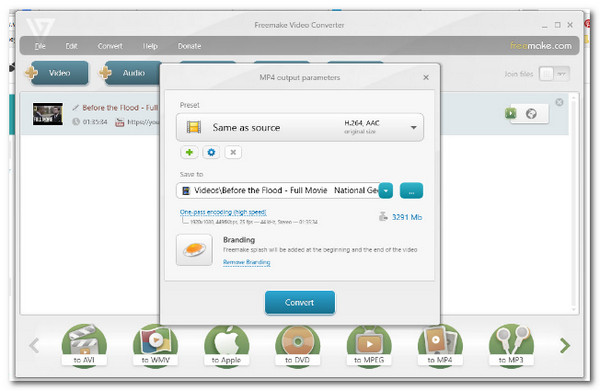Click the pencil rename icon beside the title
Viewport: 600px width, 391px height.
[76, 108]
